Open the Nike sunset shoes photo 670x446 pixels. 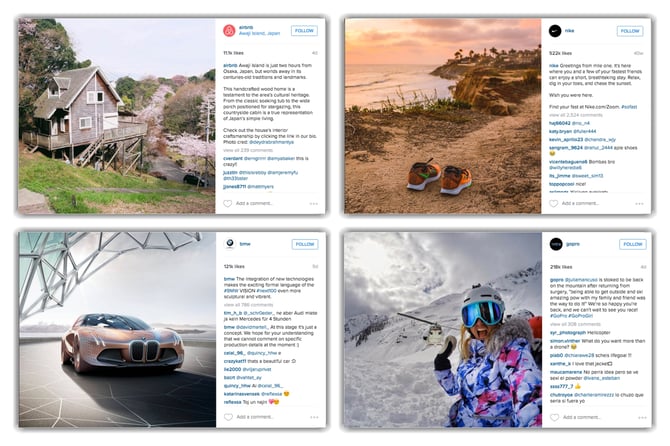click(x=443, y=116)
